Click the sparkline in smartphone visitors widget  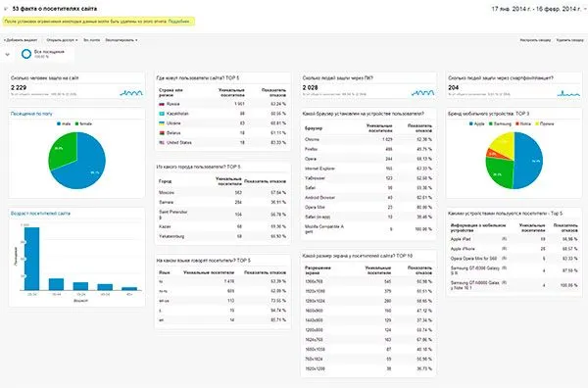(x=568, y=93)
